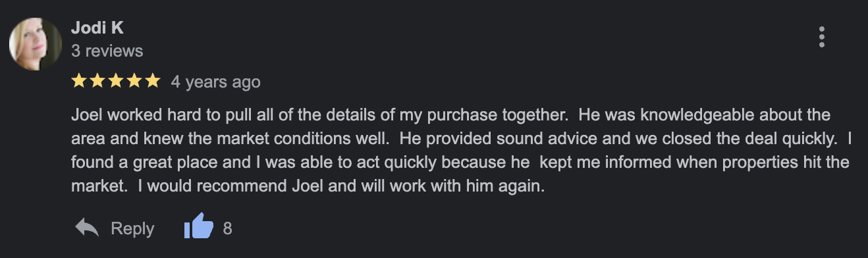Open the Jodi K reviewer name link

[x=97, y=28]
